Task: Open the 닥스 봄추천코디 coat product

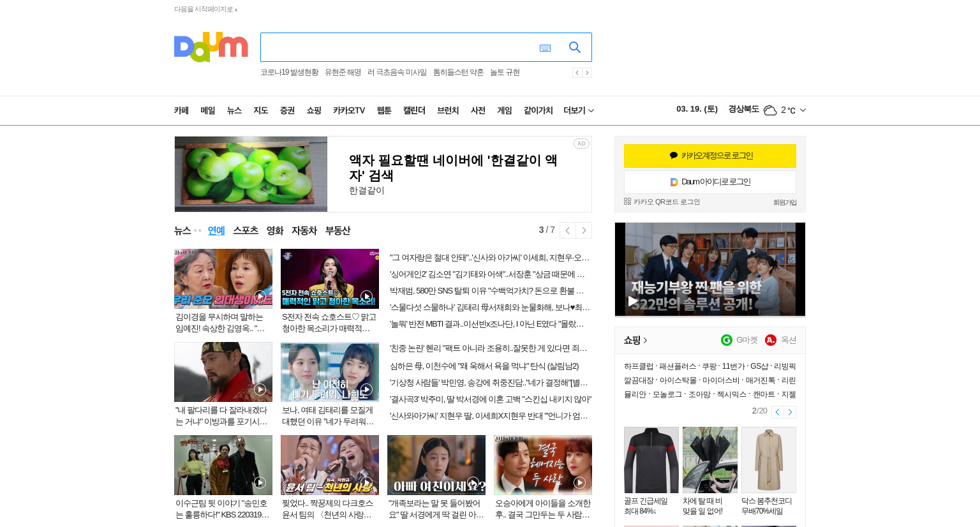Action: click(769, 460)
